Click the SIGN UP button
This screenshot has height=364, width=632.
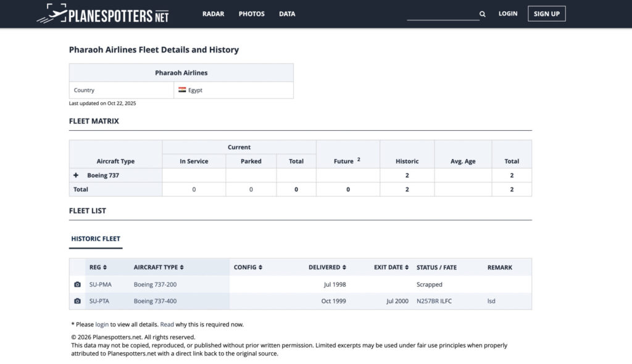[547, 14]
